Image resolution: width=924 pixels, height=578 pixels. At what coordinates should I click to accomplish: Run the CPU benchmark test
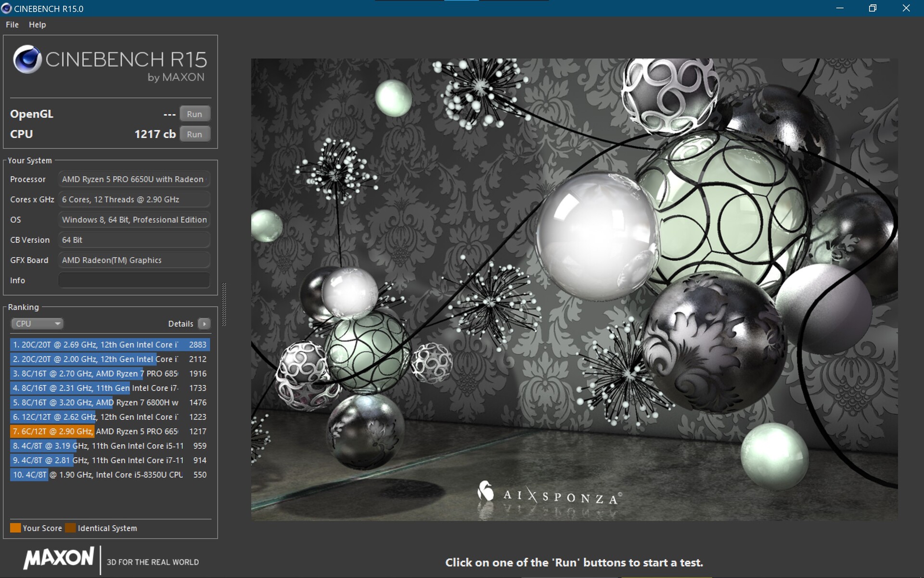(x=194, y=134)
